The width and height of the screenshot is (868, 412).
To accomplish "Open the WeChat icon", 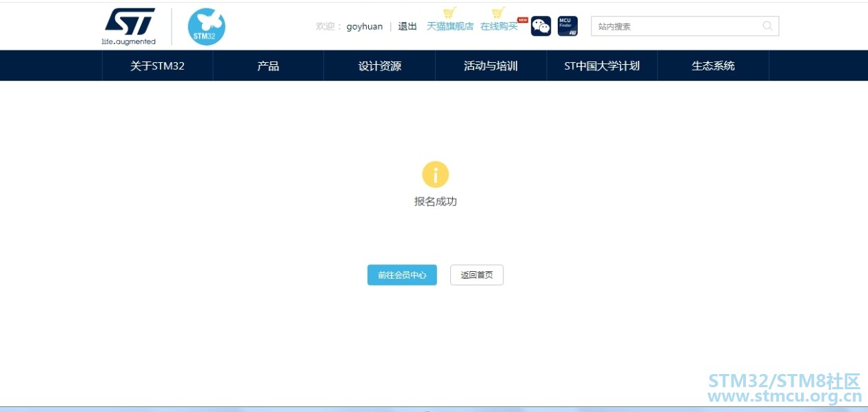I will pyautogui.click(x=541, y=26).
